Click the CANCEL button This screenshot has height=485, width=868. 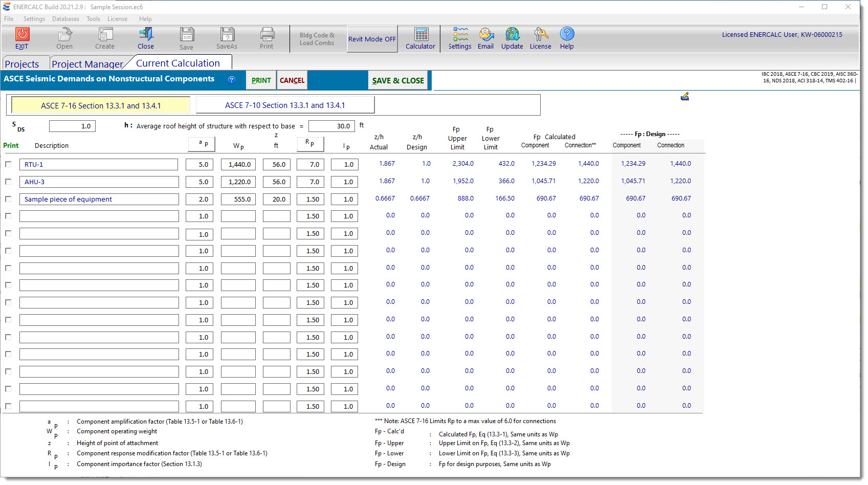pyautogui.click(x=292, y=80)
